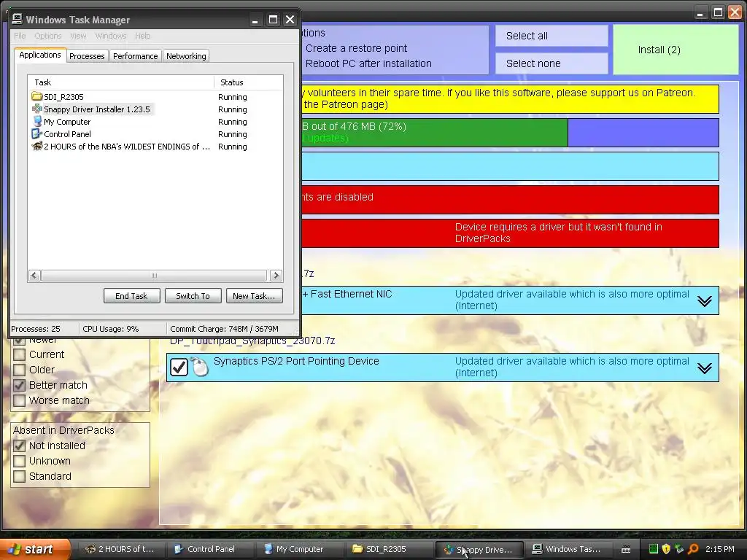This screenshot has height=560, width=747.
Task: Sort by the Status column header
Action: point(248,82)
